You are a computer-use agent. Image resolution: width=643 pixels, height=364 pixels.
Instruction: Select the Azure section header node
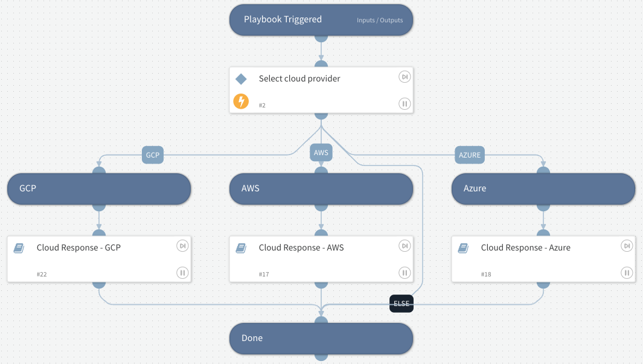[543, 188]
